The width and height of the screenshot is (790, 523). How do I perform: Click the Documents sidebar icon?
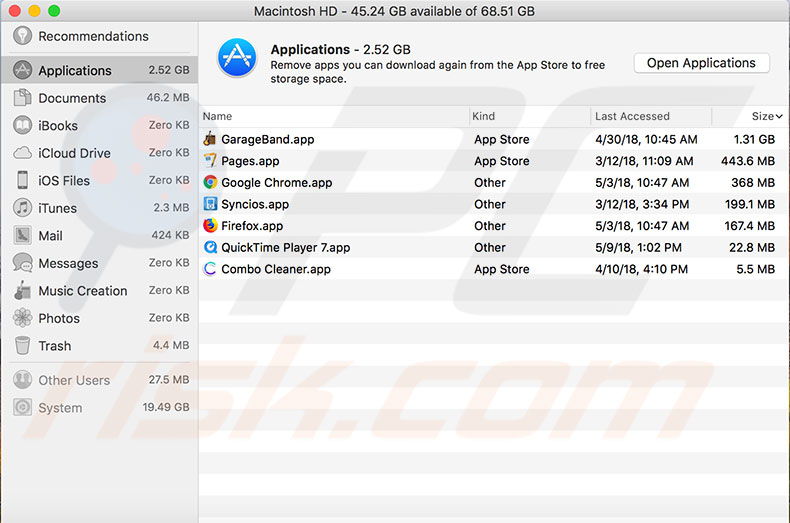(x=22, y=98)
